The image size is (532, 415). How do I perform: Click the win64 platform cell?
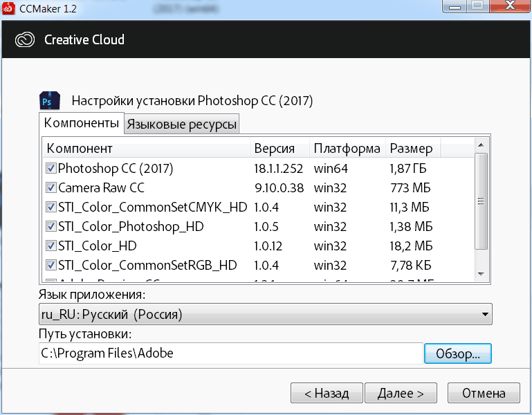pos(331,169)
